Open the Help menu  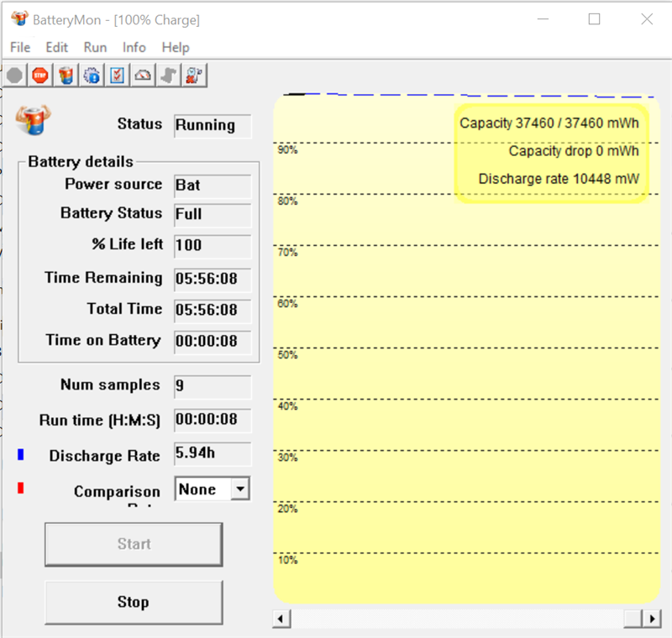click(176, 47)
